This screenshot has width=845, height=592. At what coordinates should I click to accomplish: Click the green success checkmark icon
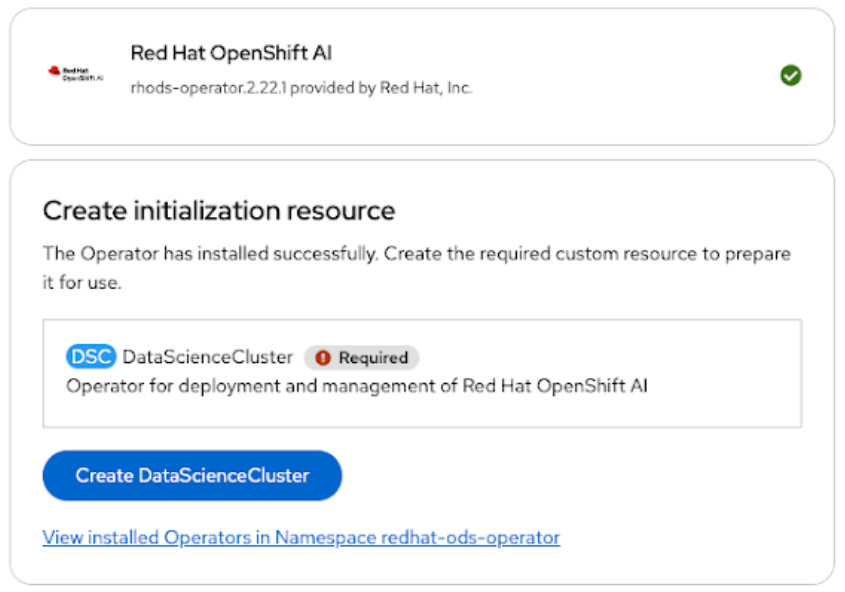(791, 75)
